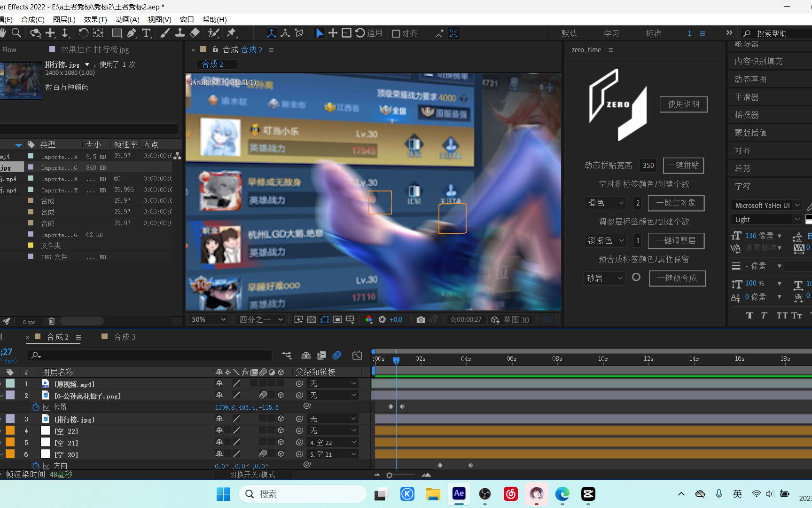Select the Brush tool

pyautogui.click(x=165, y=33)
